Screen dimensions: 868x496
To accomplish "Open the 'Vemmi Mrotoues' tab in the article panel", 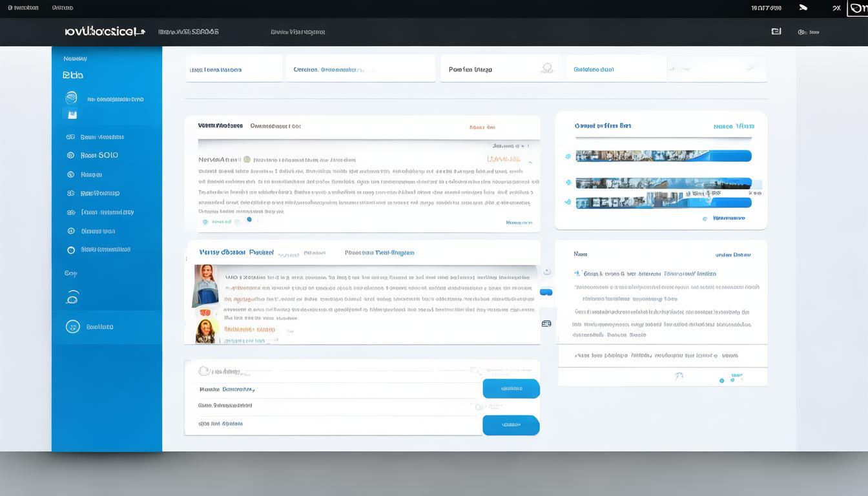I will coord(220,126).
